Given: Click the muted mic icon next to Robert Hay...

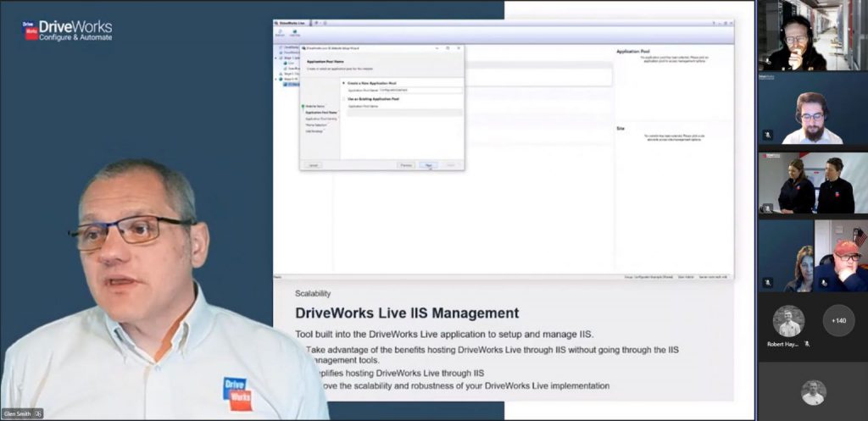Looking at the screenshot, I should click(x=807, y=344).
